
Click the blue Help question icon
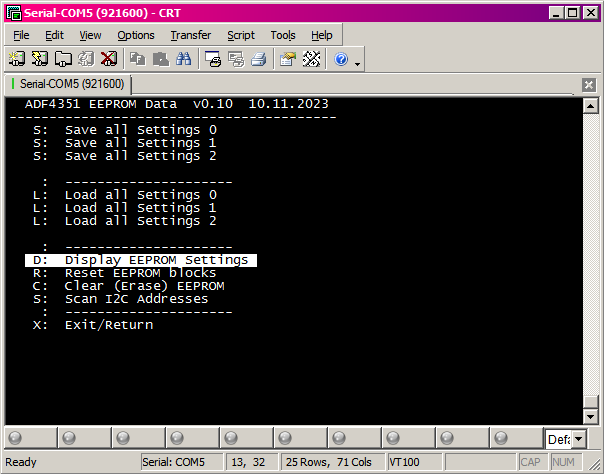click(341, 59)
